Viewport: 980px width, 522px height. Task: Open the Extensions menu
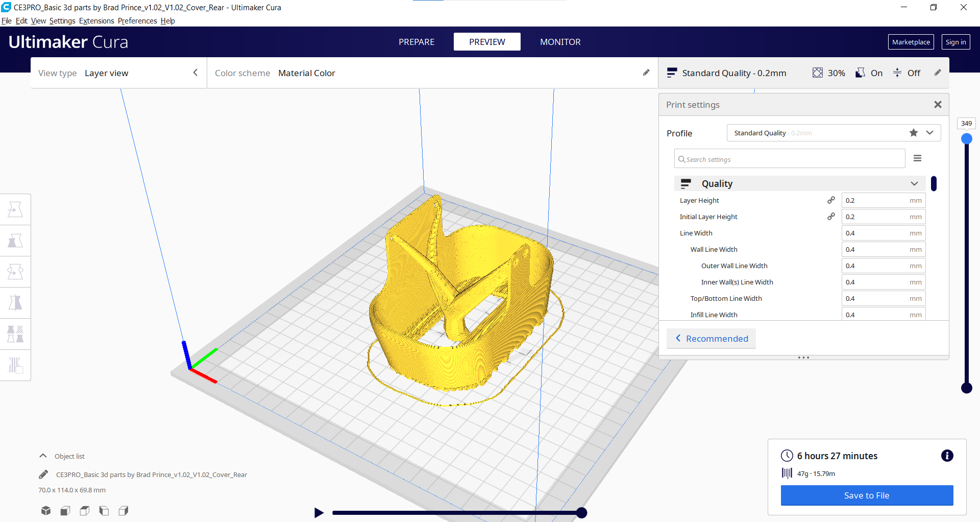pyautogui.click(x=96, y=21)
